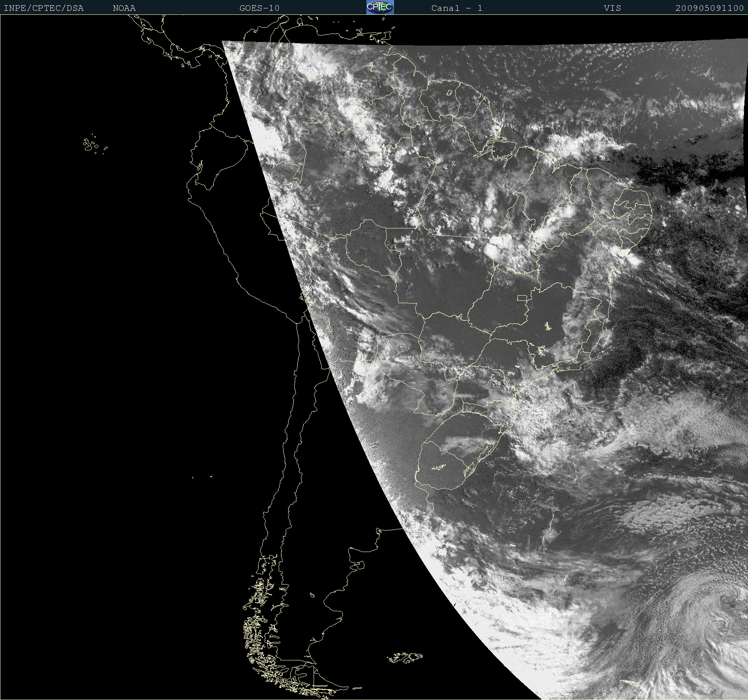Click the timestamp 200905091100

tap(710, 8)
